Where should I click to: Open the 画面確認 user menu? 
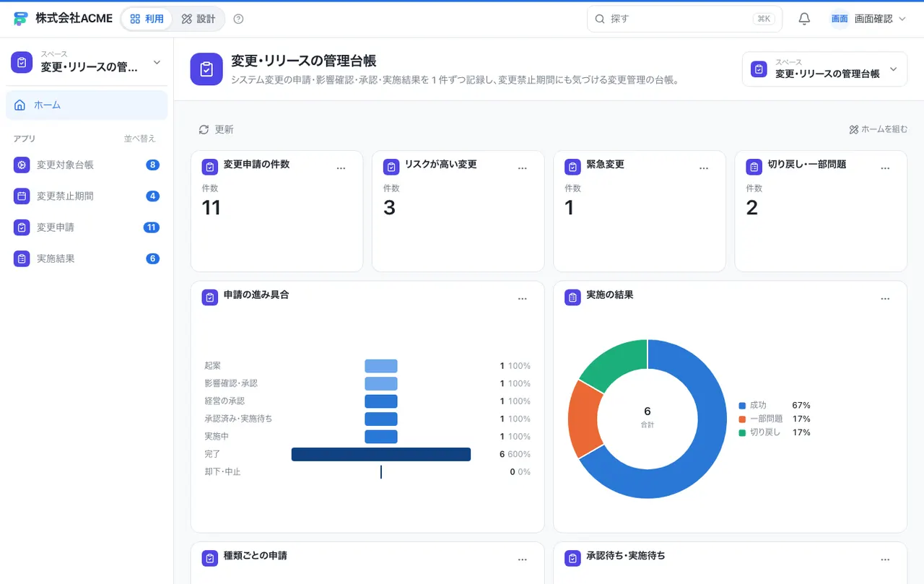[868, 19]
